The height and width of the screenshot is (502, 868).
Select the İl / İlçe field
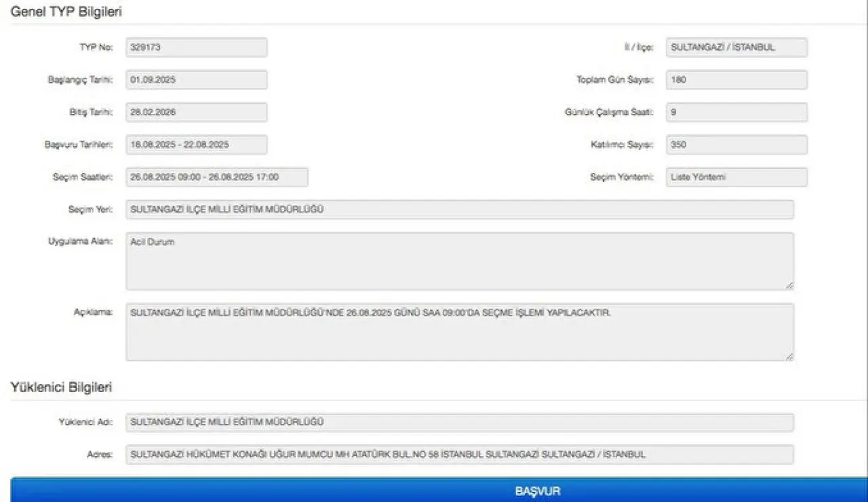point(736,47)
